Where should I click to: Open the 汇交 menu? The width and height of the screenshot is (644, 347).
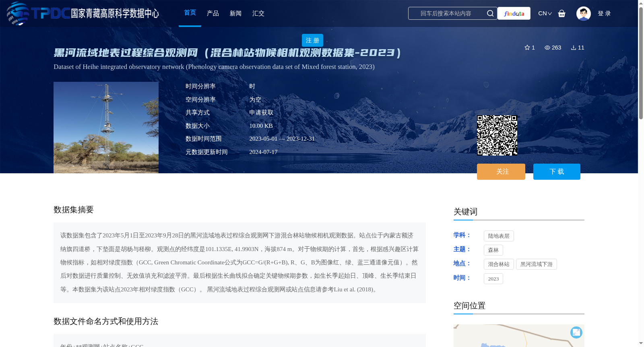258,13
